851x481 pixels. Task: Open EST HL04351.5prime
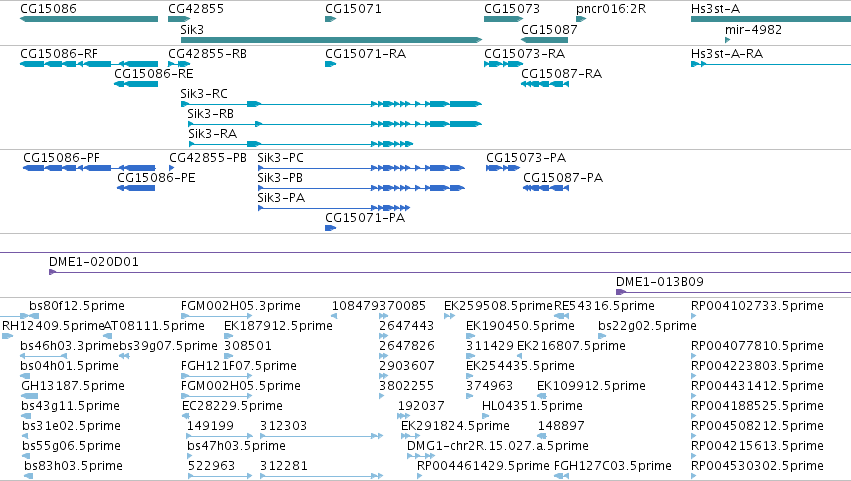pos(532,407)
